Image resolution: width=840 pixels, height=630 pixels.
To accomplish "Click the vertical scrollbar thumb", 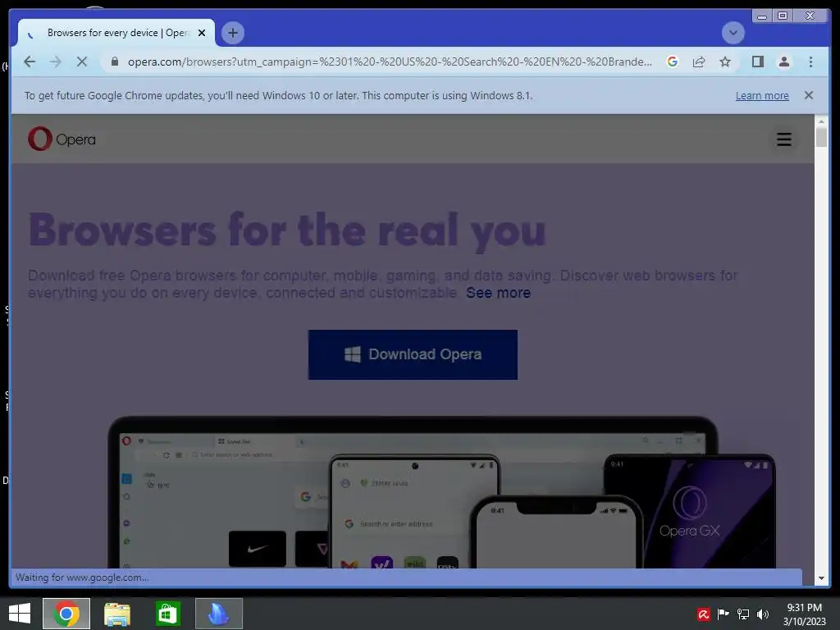I will 821,137.
